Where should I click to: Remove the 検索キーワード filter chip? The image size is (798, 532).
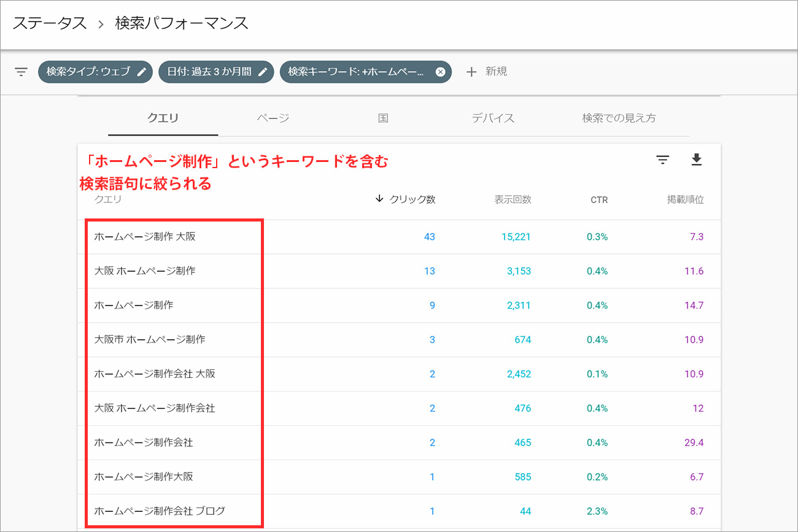point(440,72)
